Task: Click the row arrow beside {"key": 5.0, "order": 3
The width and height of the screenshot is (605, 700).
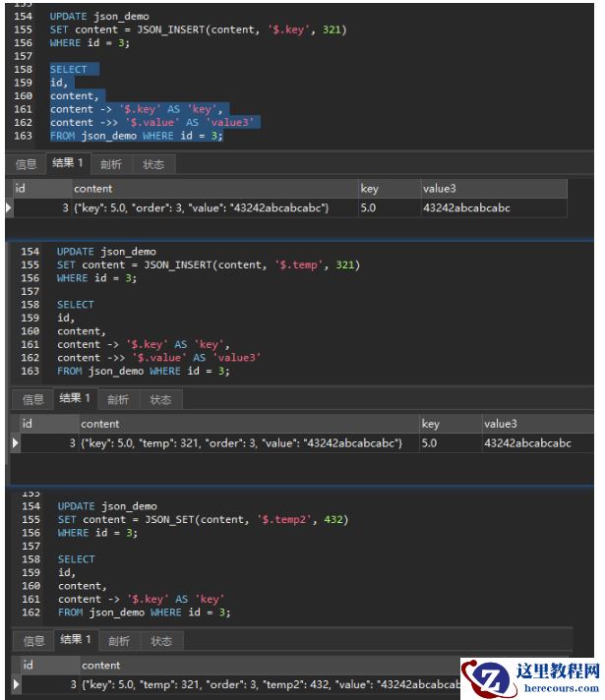Action: click(x=8, y=208)
